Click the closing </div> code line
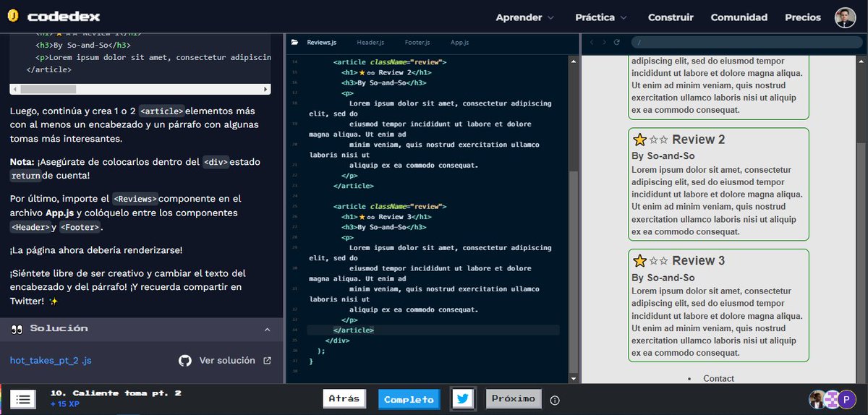Image resolution: width=868 pixels, height=415 pixels. (337, 340)
